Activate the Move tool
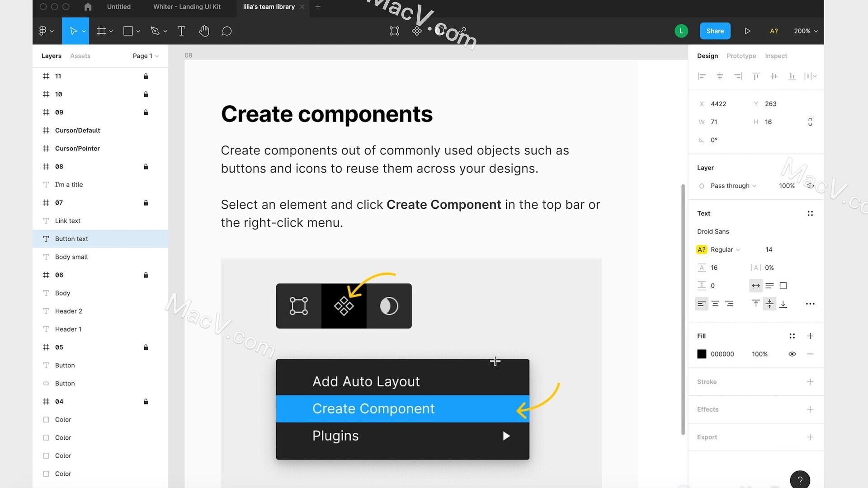 tap(72, 31)
